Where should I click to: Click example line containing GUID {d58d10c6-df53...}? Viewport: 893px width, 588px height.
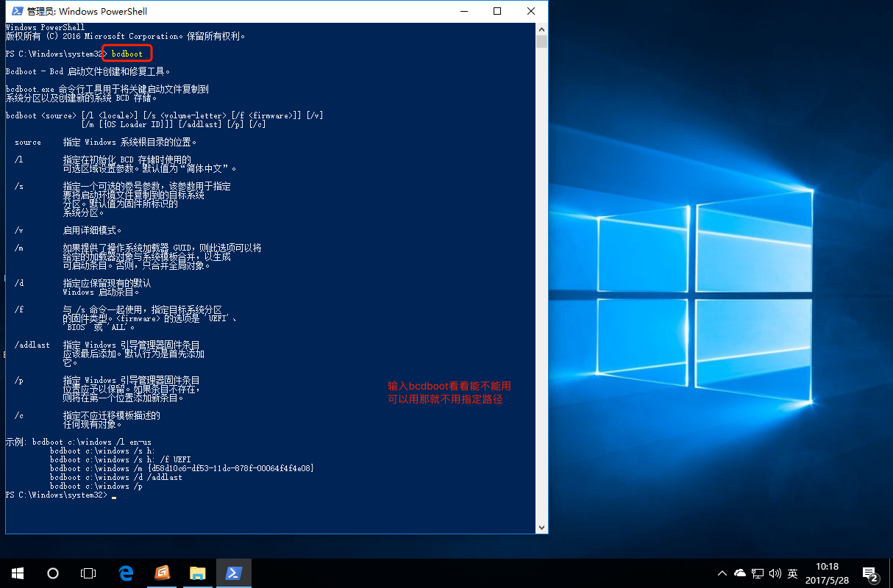pyautogui.click(x=182, y=468)
